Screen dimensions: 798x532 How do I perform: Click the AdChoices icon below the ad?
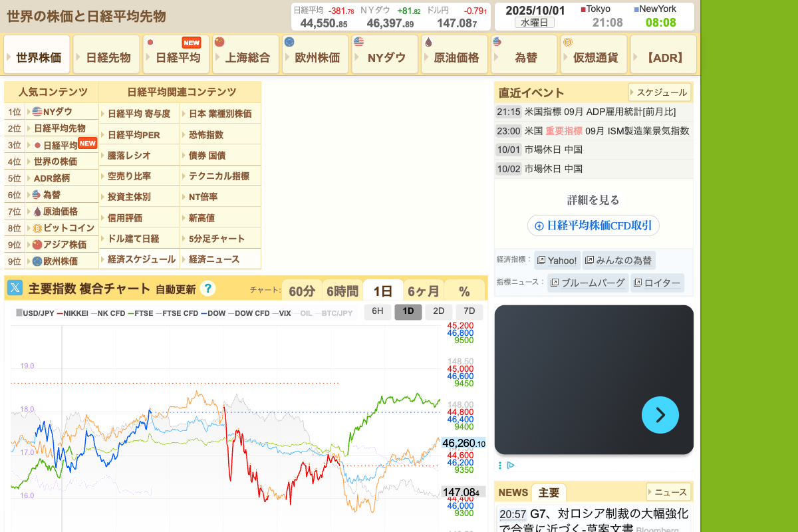click(x=510, y=465)
